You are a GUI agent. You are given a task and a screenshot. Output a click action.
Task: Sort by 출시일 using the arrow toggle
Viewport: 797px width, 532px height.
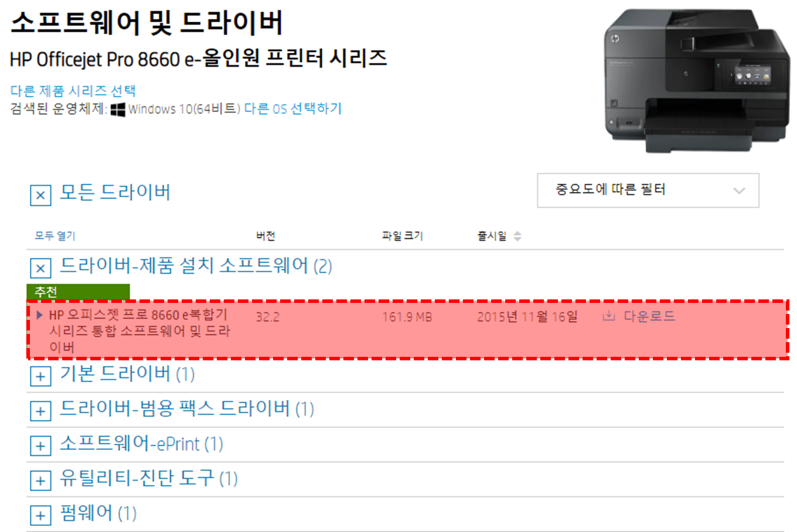[x=517, y=236]
